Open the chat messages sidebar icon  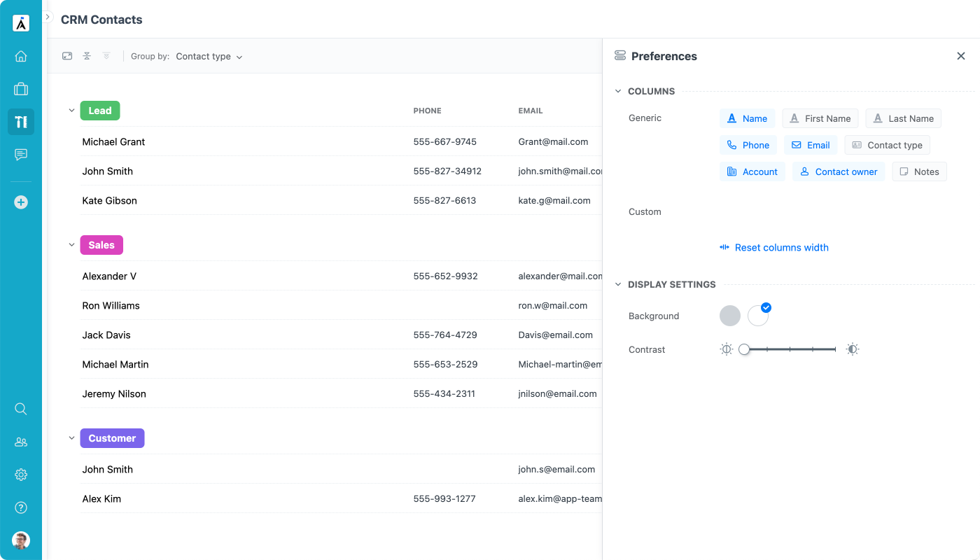coord(21,155)
